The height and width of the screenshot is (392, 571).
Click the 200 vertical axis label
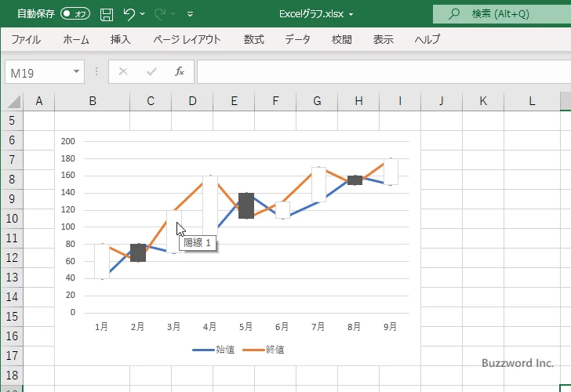point(68,141)
